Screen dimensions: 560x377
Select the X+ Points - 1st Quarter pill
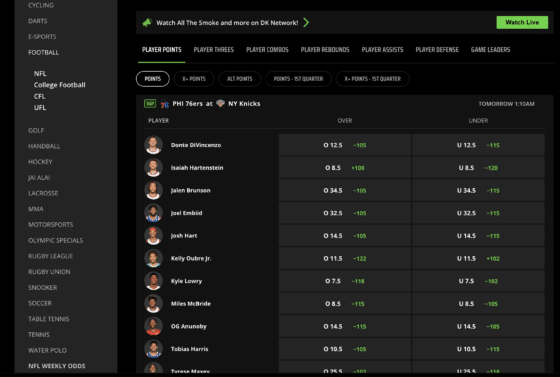click(372, 79)
